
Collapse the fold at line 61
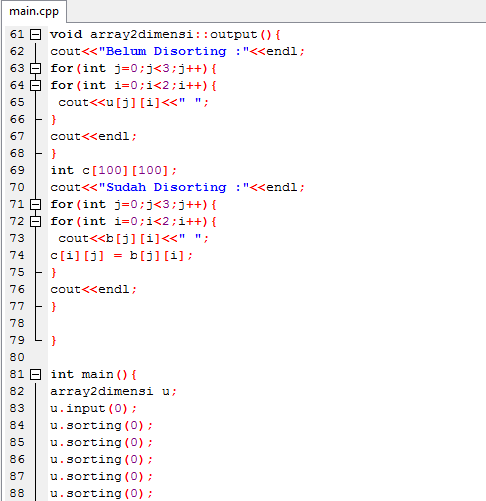[35, 34]
